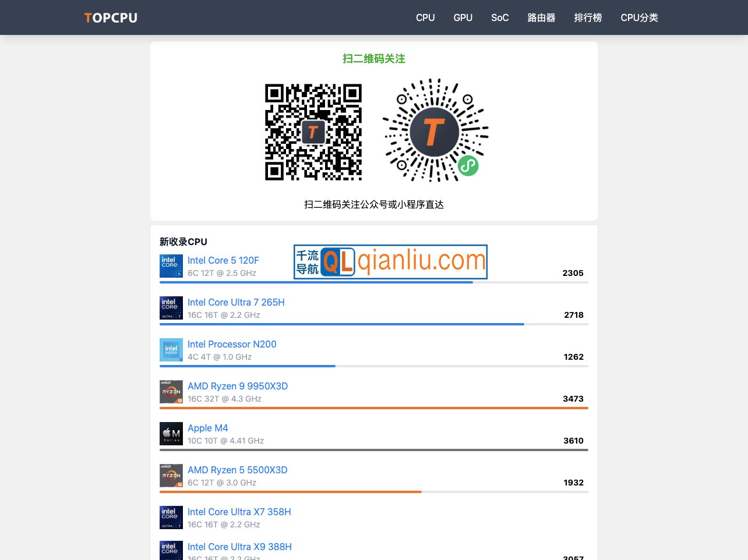This screenshot has height=560, width=748.
Task: Open the AMD Ryzen 9 9950X3D link
Action: point(238,386)
